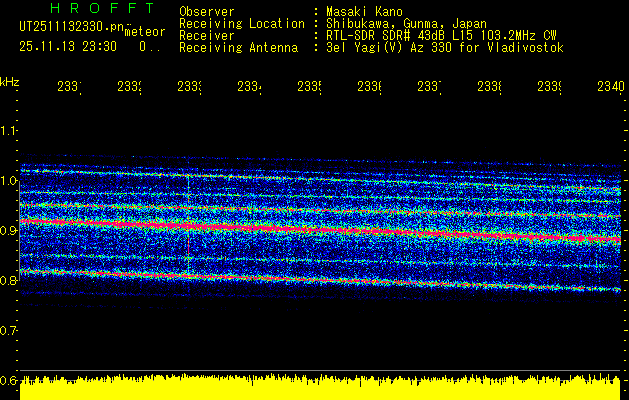
Task: Click the vertical echo line near 2333
Action: click(x=188, y=225)
